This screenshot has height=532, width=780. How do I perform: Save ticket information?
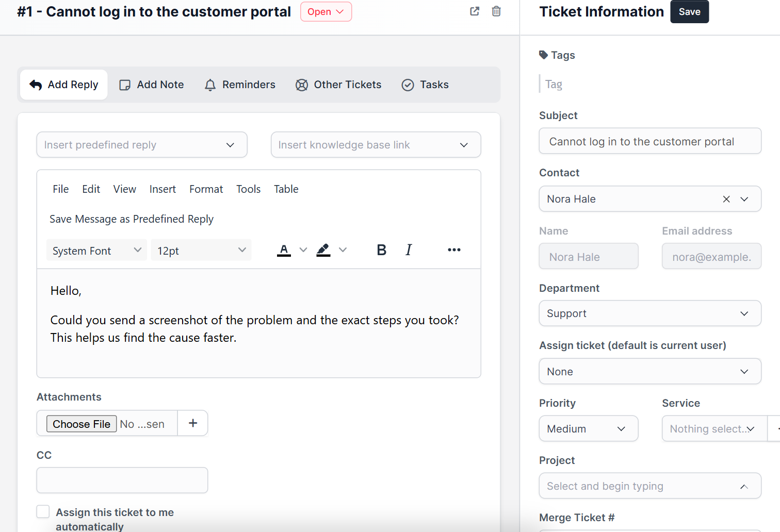(x=690, y=12)
